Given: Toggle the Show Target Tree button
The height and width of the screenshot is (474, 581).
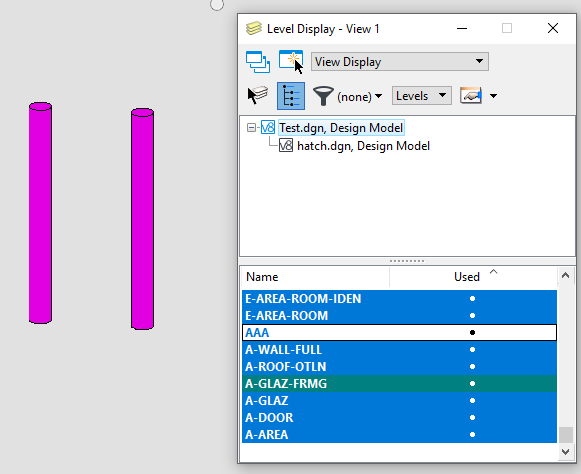Looking at the screenshot, I should coord(291,96).
